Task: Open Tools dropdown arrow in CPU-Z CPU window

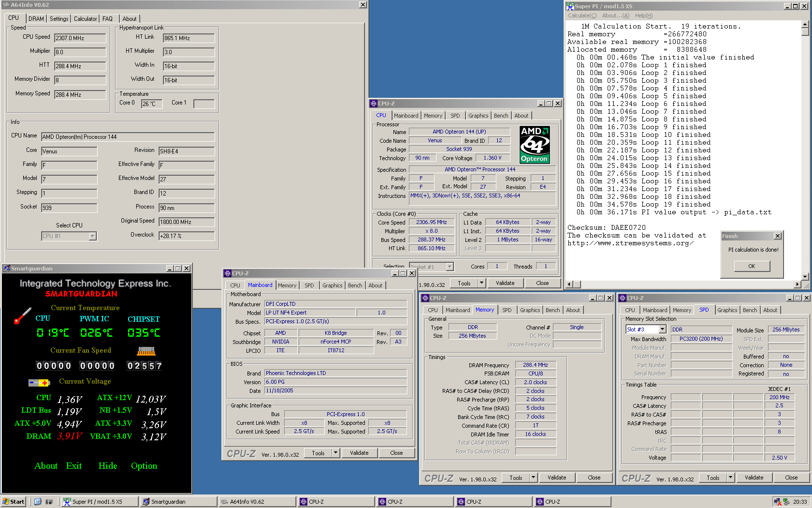Action: [x=481, y=283]
